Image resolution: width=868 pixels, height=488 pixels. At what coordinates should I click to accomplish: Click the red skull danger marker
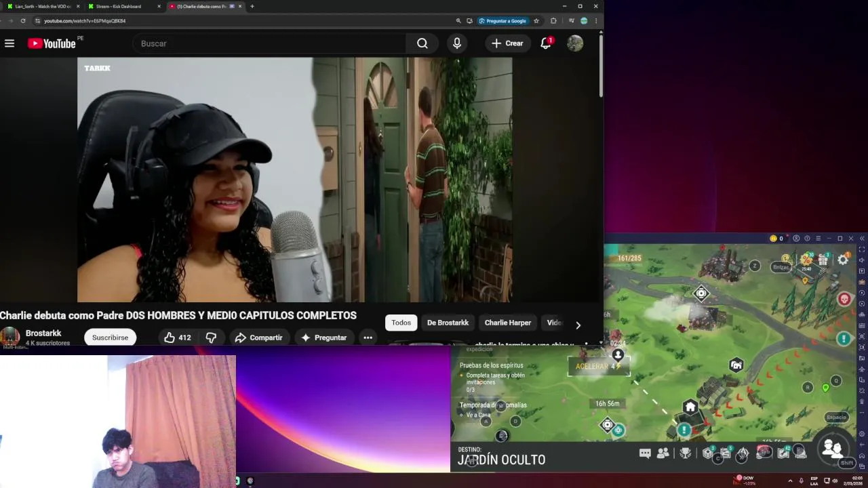(x=844, y=299)
